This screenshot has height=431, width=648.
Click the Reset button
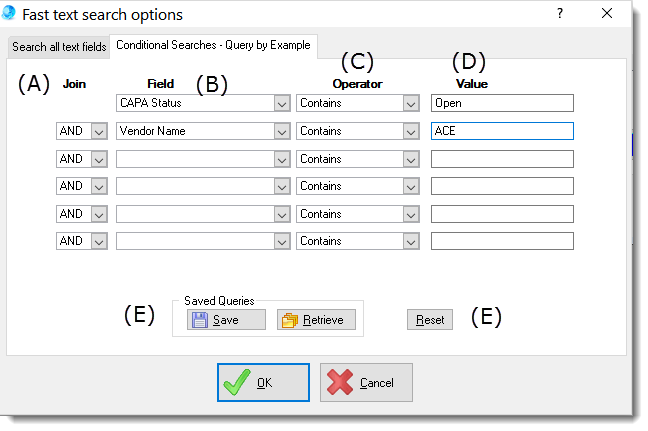(x=430, y=320)
